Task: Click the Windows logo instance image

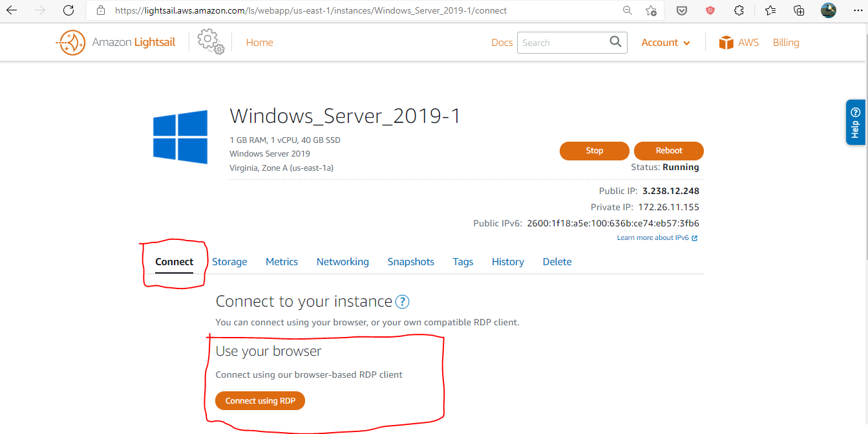Action: pos(180,136)
